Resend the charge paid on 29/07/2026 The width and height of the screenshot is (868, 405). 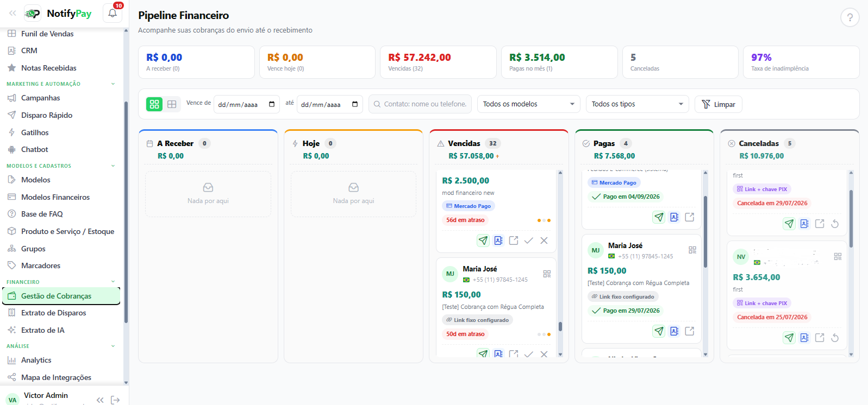[x=659, y=331]
